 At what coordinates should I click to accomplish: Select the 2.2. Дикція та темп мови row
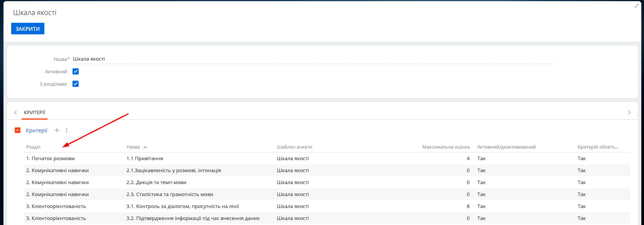click(327, 183)
